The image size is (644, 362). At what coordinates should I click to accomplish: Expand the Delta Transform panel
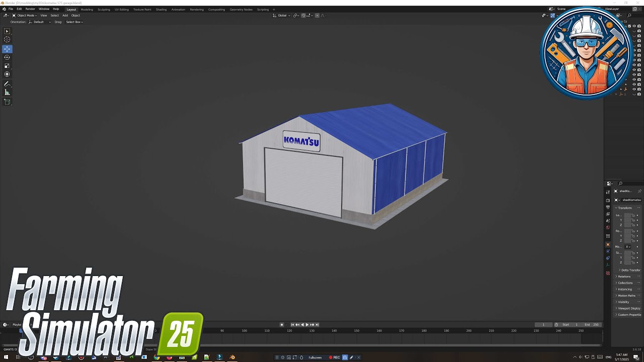pos(630,270)
